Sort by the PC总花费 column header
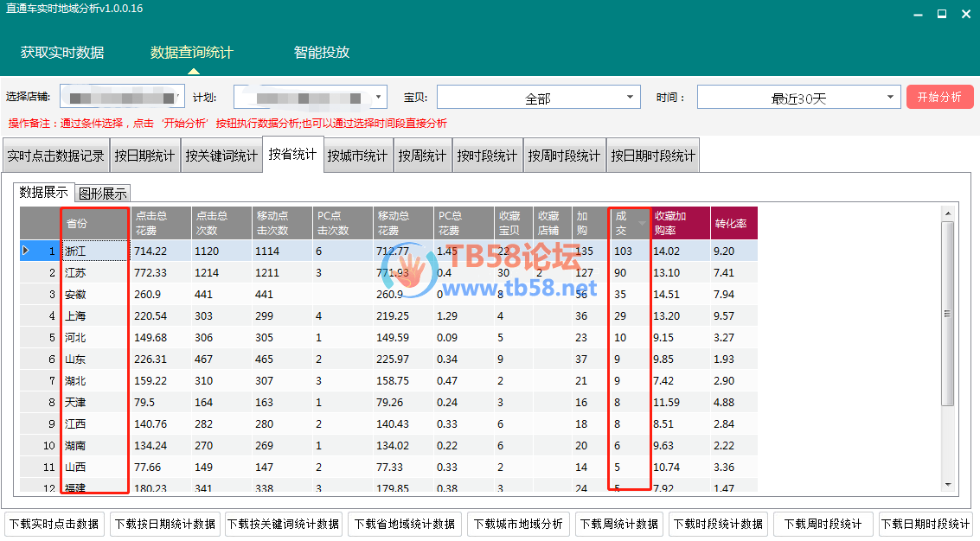Viewport: 980px width, 541px height. tap(464, 223)
